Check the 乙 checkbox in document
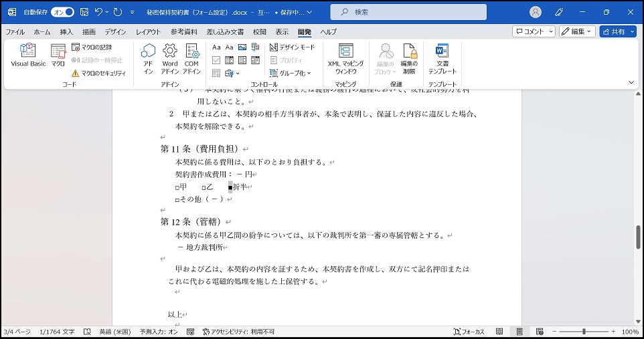 tap(204, 188)
